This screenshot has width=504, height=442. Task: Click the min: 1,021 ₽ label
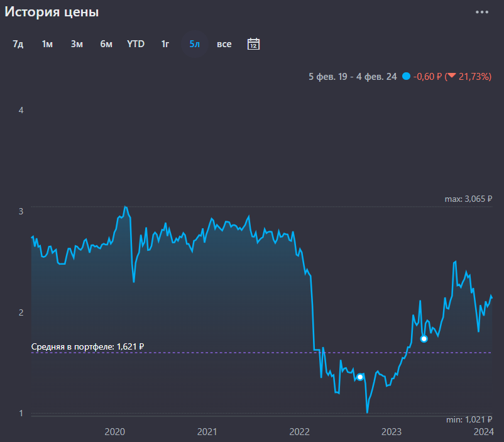click(x=469, y=419)
